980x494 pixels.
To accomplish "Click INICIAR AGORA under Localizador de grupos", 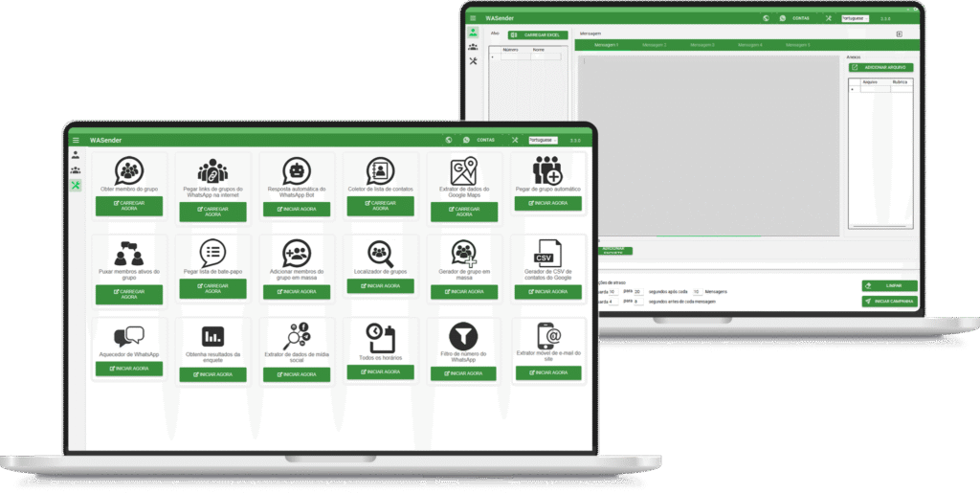I will coord(380,285).
